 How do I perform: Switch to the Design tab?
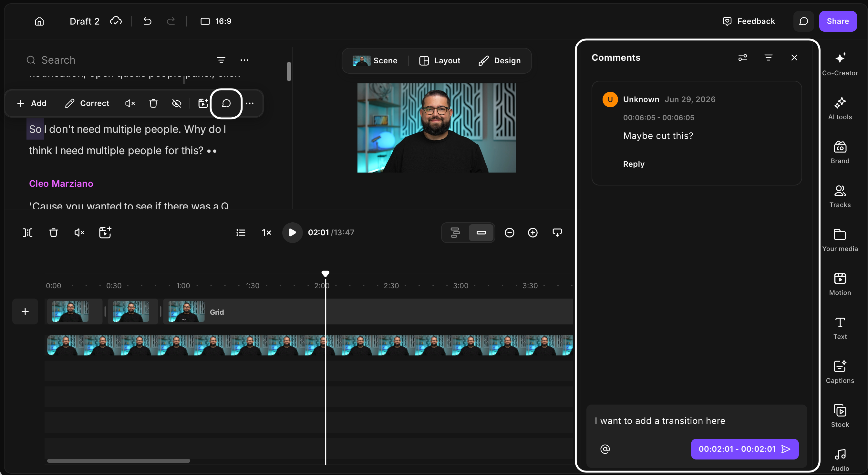coord(500,61)
